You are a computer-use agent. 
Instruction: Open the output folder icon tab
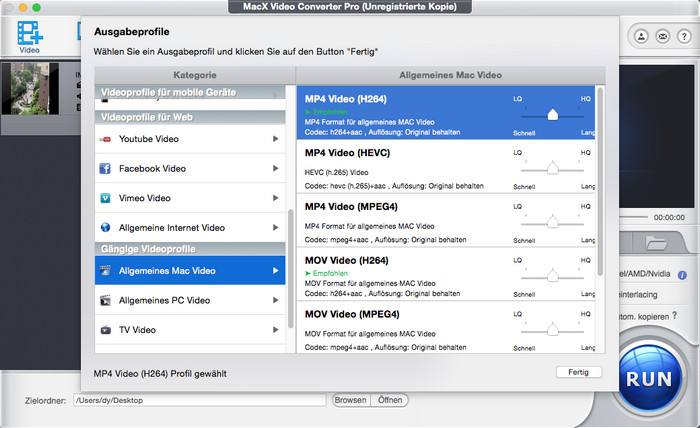[x=656, y=243]
